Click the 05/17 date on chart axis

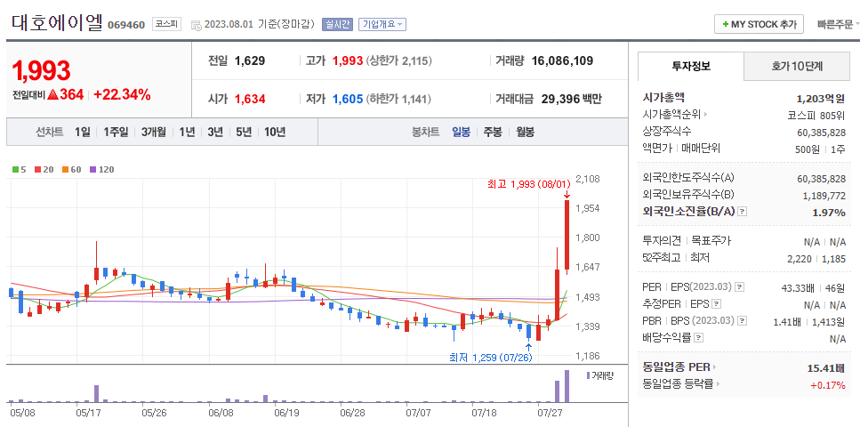tap(87, 413)
